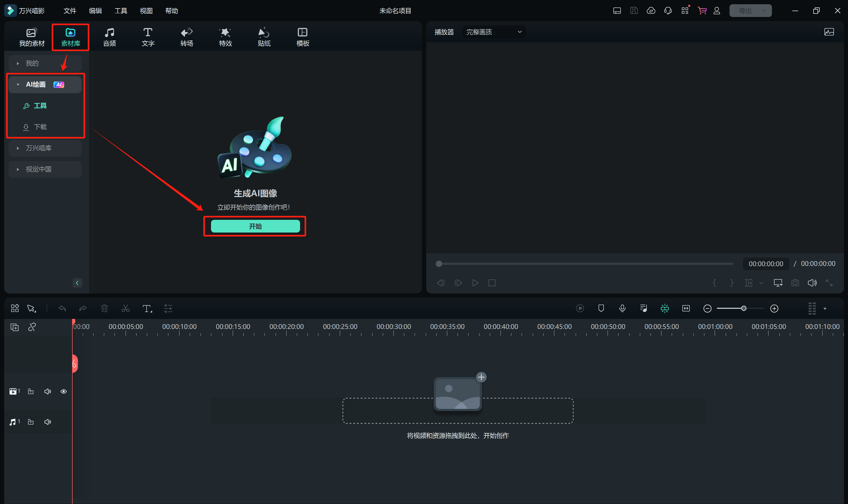Toggle mute on audio track 1

[47, 422]
